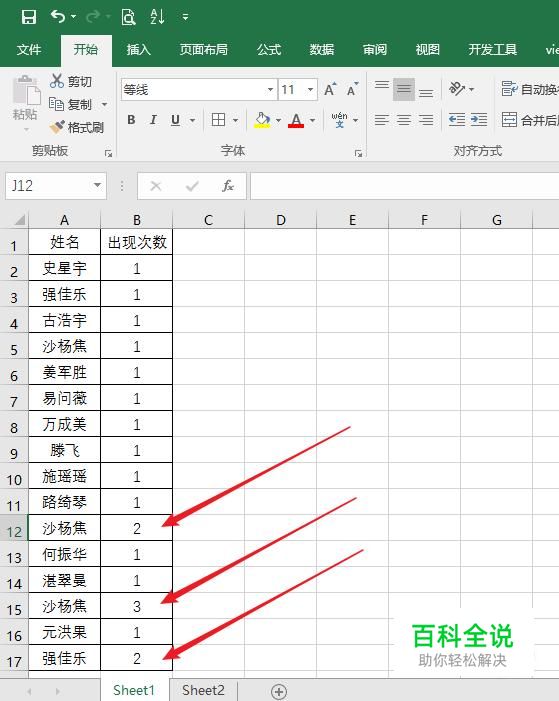The width and height of the screenshot is (559, 701).
Task: Click in the formula bar input
Action: (x=404, y=186)
